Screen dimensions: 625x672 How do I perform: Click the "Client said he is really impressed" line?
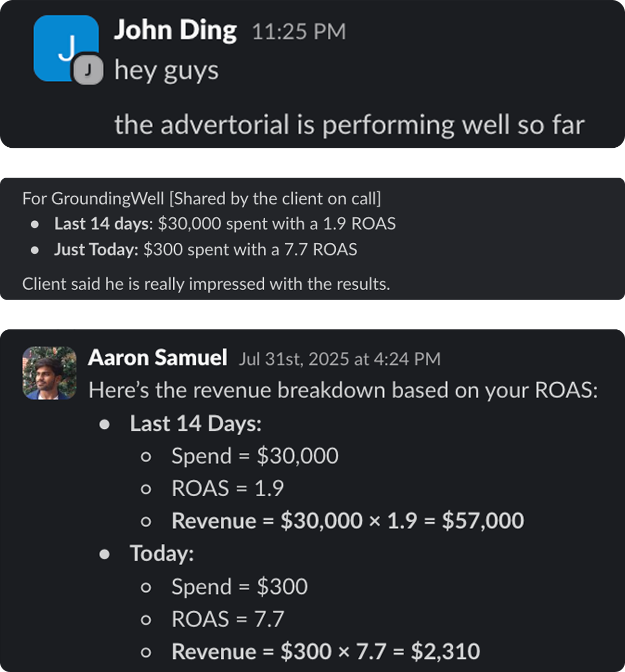click(x=206, y=284)
